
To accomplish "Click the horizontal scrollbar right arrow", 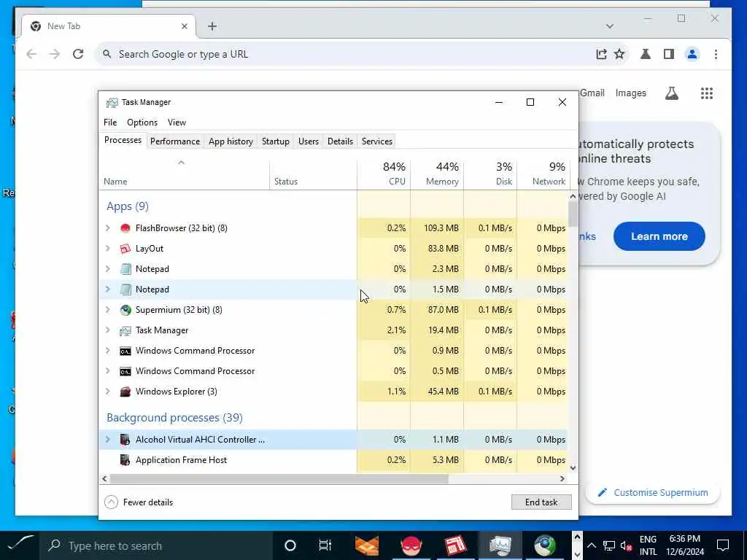I will tap(562, 479).
